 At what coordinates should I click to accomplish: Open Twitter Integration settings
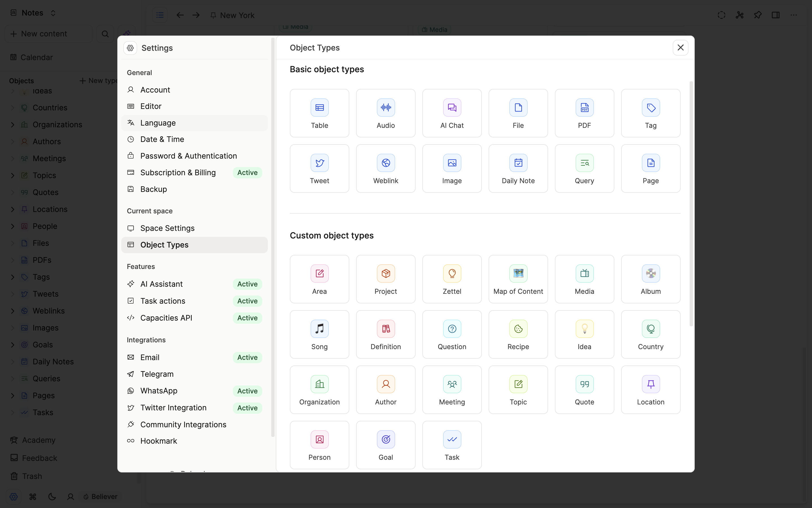pyautogui.click(x=194, y=408)
